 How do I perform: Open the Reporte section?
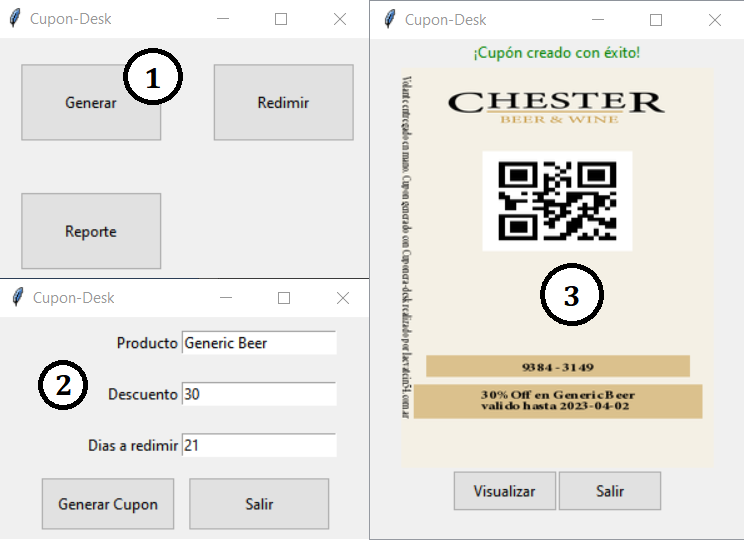point(91,231)
